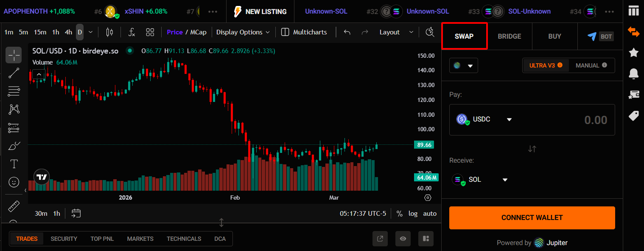Open the Fibonacci retracement tools
Screen dimensions: 644x251
14,91
